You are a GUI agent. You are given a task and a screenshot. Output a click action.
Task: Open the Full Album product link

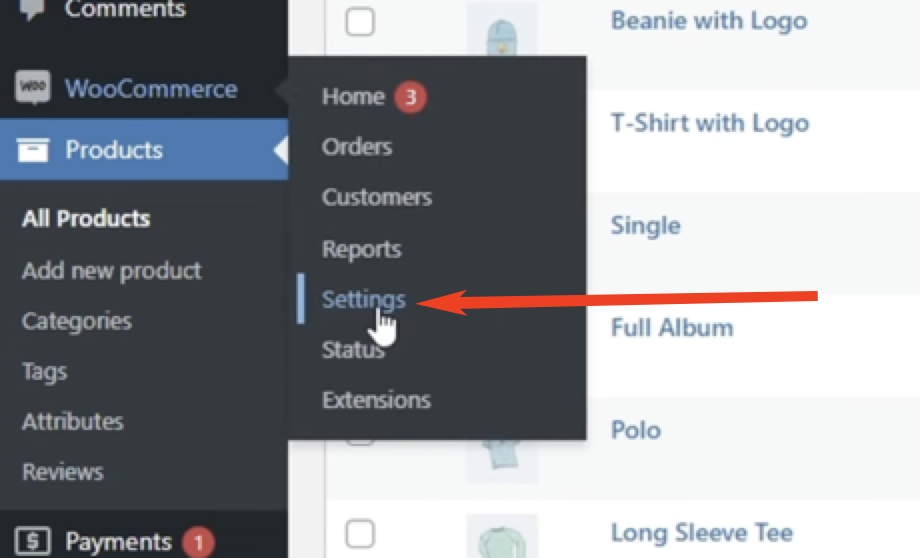[x=672, y=327]
